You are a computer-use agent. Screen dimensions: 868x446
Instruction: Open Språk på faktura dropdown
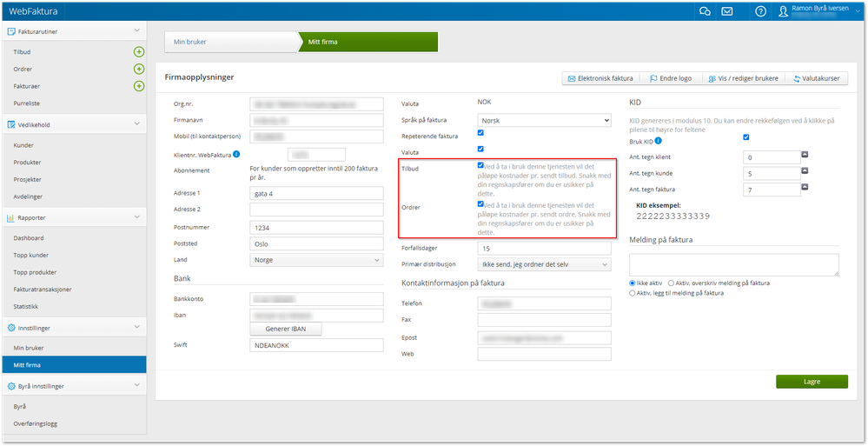544,120
